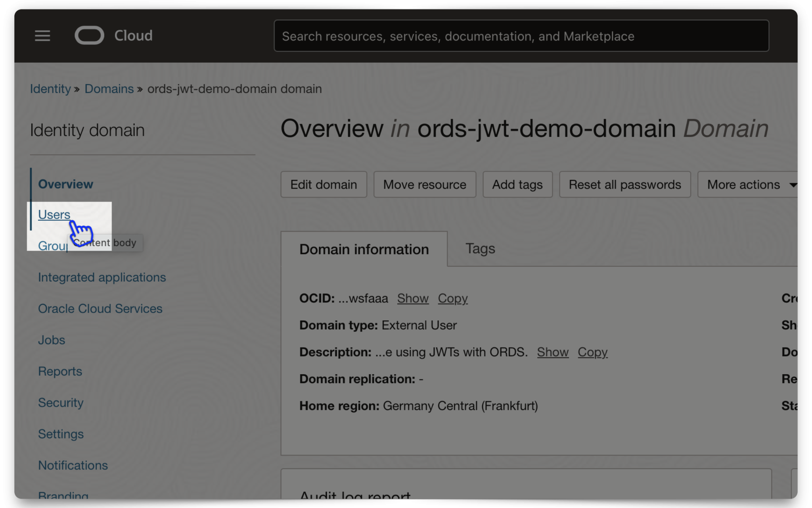Show the full domain description

coord(553,352)
